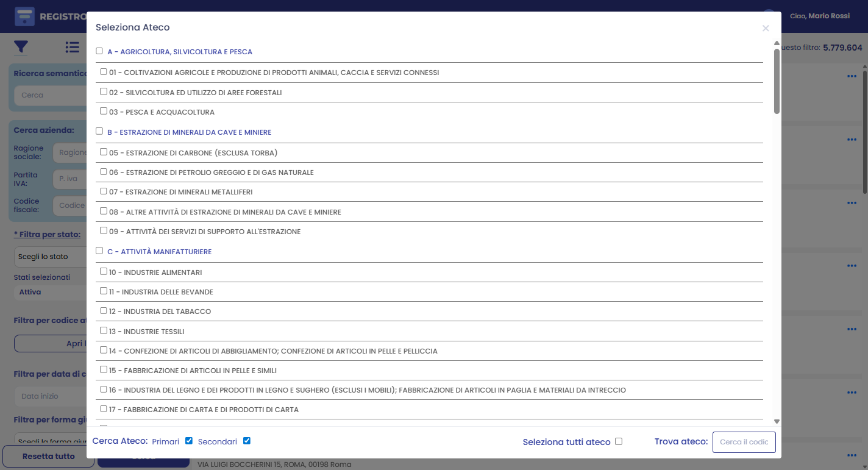Click scrollbar down arrow in Ateco list
The width and height of the screenshot is (868, 470).
click(777, 421)
